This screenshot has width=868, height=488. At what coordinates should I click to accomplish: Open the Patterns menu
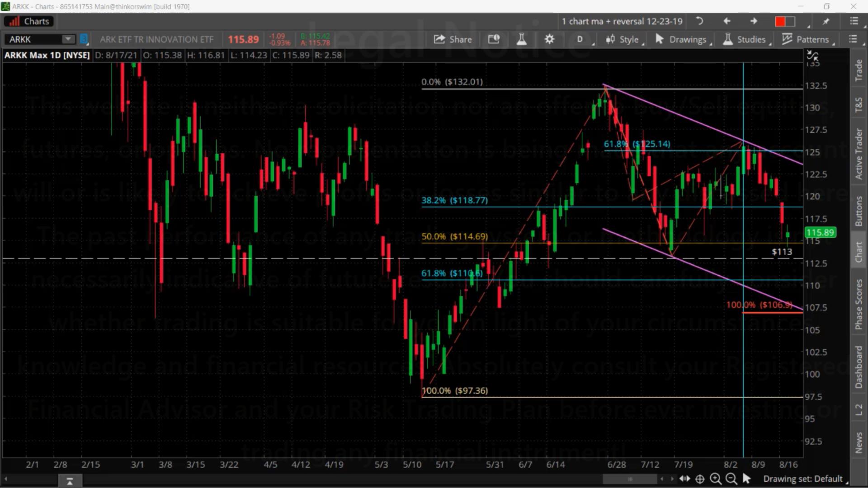807,40
